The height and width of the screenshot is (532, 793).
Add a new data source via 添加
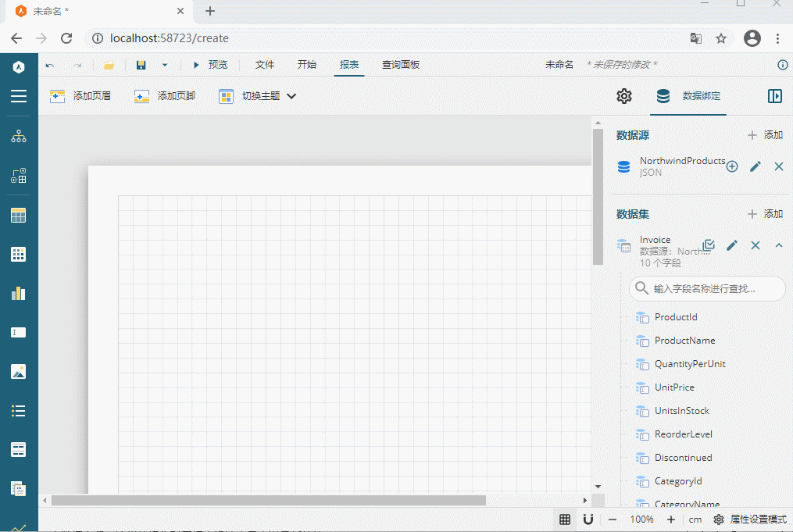(765, 135)
